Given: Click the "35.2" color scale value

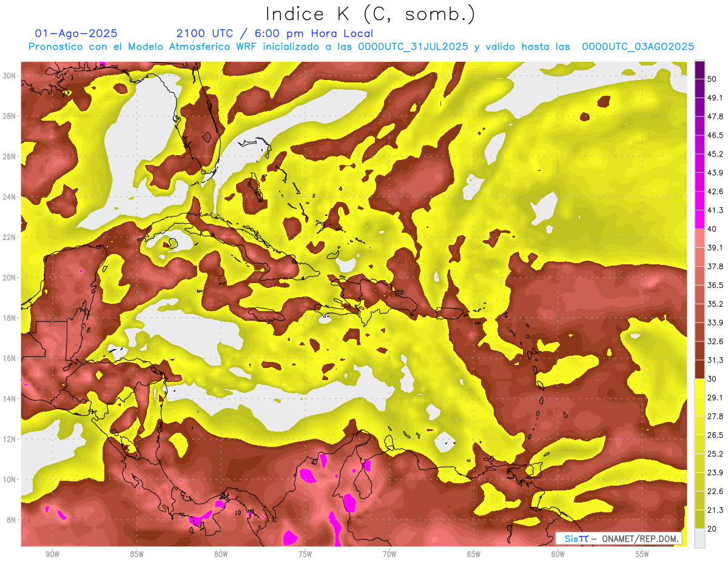Looking at the screenshot, I should [715, 304].
